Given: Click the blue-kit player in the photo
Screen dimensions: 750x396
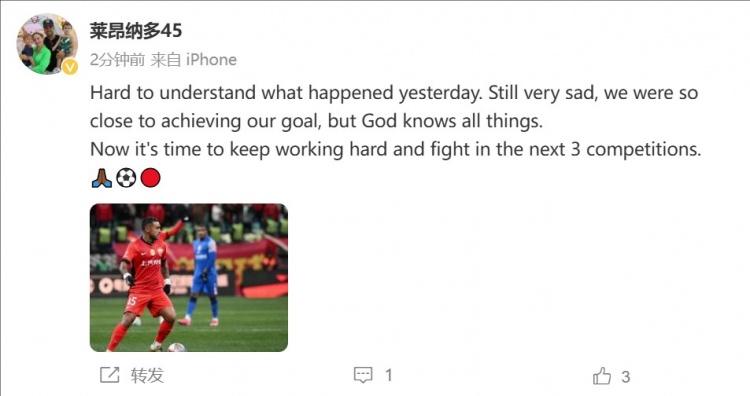Looking at the screenshot, I should pos(203,275).
